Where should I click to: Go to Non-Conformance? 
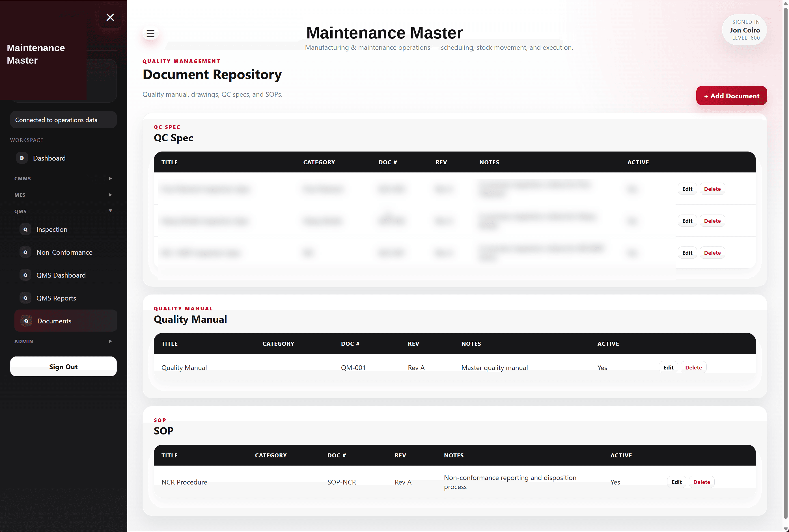65,252
